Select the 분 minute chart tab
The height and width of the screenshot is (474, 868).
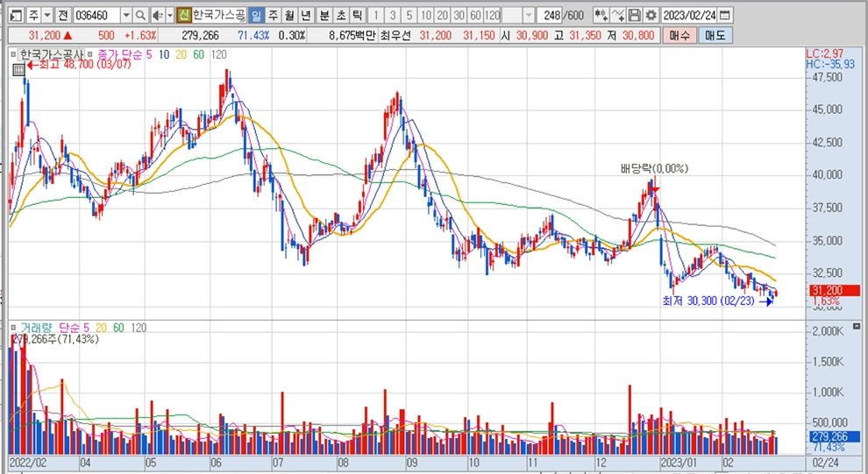[x=324, y=16]
